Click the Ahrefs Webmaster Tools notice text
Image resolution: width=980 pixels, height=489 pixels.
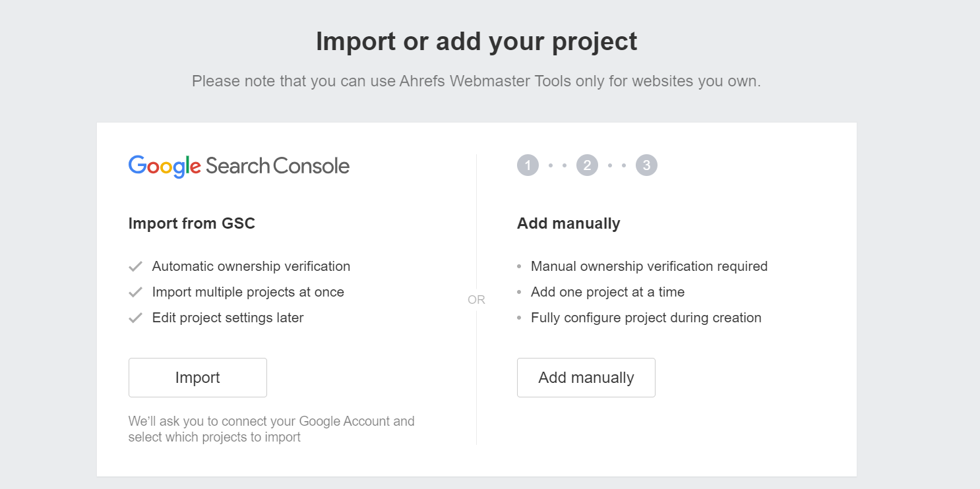[476, 82]
